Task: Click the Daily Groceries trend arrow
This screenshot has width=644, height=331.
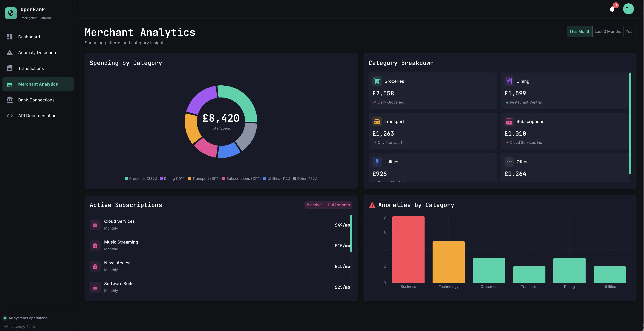Action: click(x=374, y=102)
